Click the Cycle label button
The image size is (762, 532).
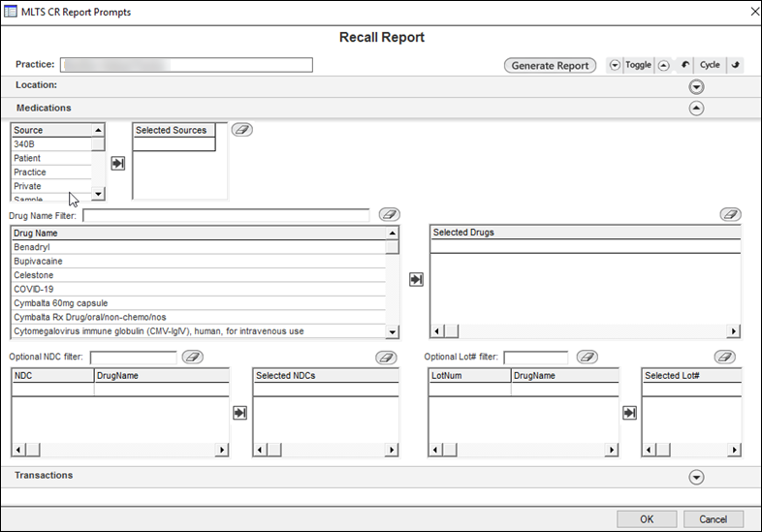(710, 65)
